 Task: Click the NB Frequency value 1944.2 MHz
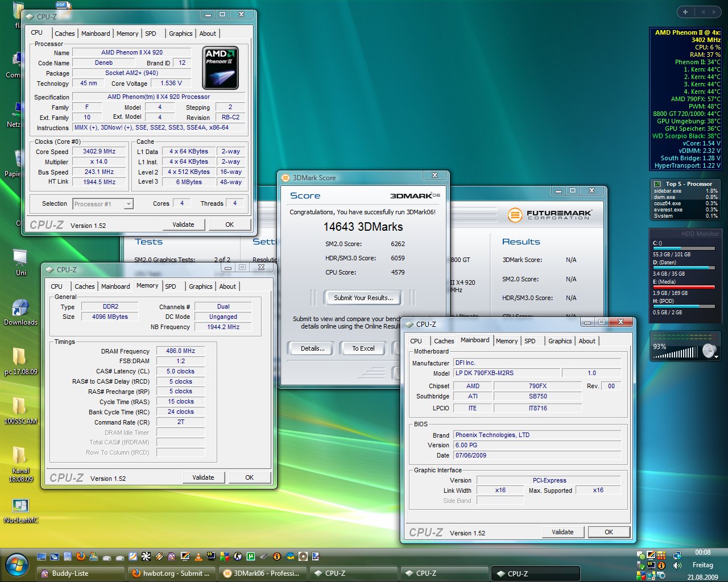pyautogui.click(x=223, y=327)
